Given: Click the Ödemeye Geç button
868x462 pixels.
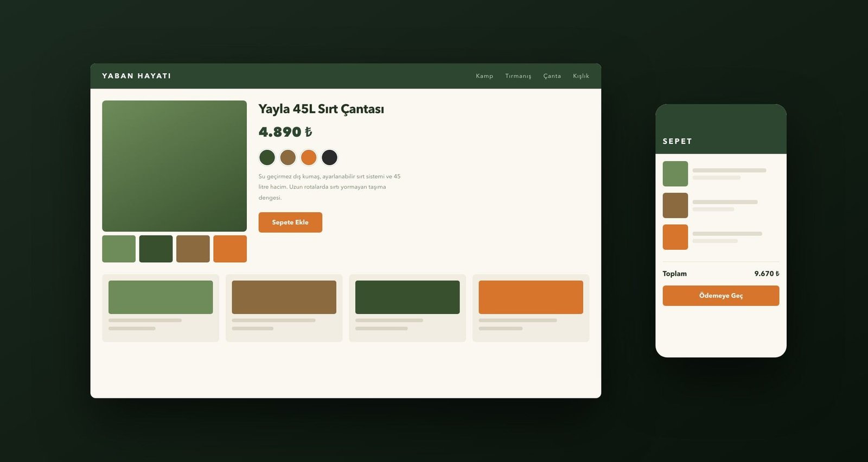Looking at the screenshot, I should (x=721, y=296).
